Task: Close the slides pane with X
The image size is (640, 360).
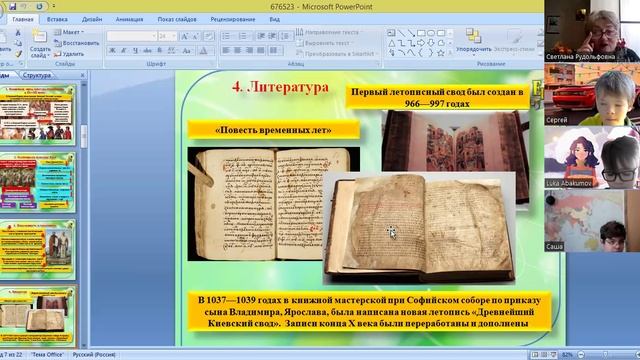Action: (x=82, y=75)
